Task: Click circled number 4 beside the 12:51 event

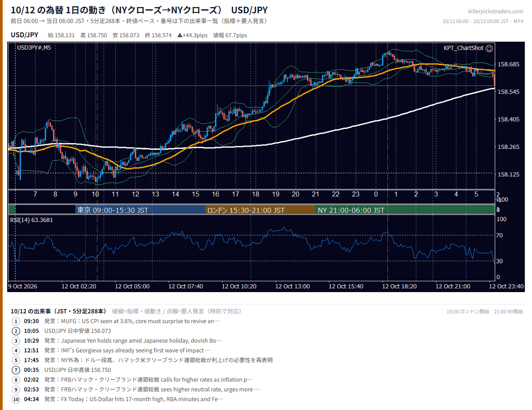Action: (x=16, y=351)
